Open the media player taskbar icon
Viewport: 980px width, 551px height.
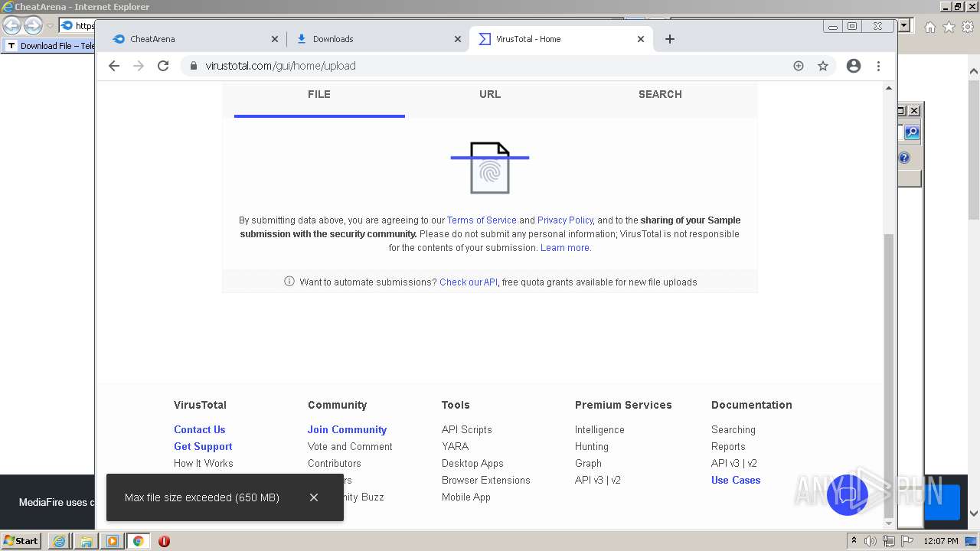(x=112, y=541)
